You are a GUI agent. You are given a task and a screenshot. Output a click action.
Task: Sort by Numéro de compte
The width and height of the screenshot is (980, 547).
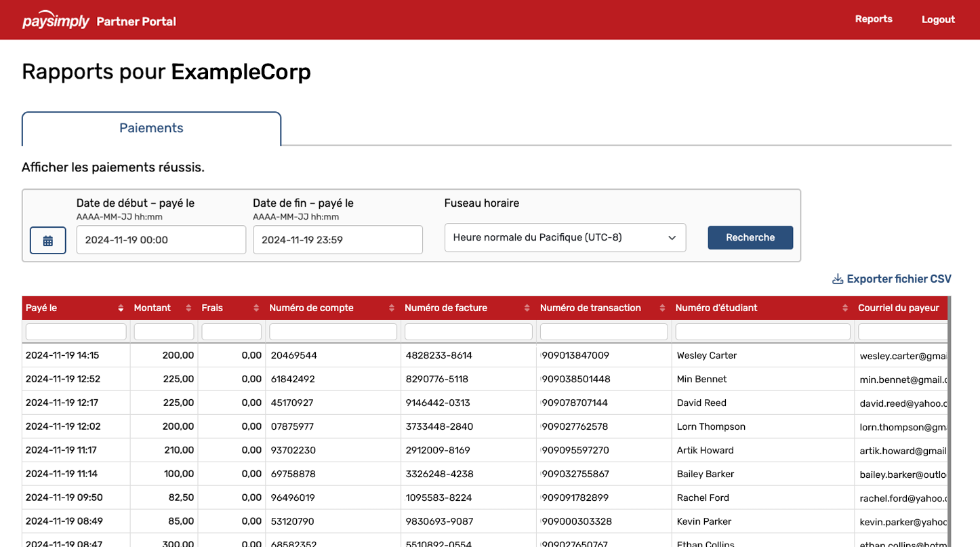[x=391, y=308]
